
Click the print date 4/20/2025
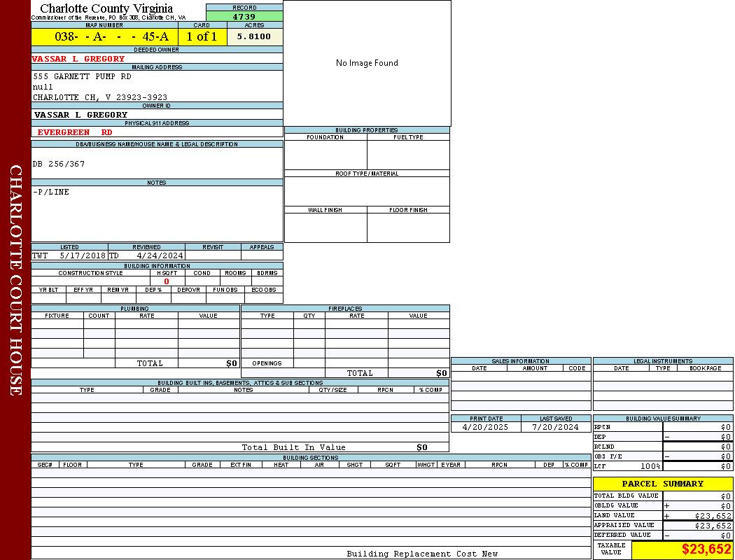coord(486,427)
